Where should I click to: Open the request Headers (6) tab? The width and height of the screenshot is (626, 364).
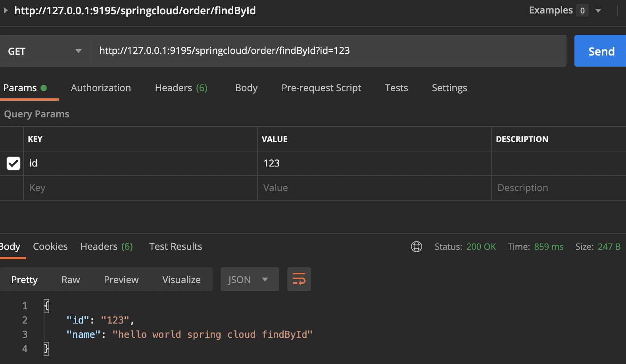(181, 88)
